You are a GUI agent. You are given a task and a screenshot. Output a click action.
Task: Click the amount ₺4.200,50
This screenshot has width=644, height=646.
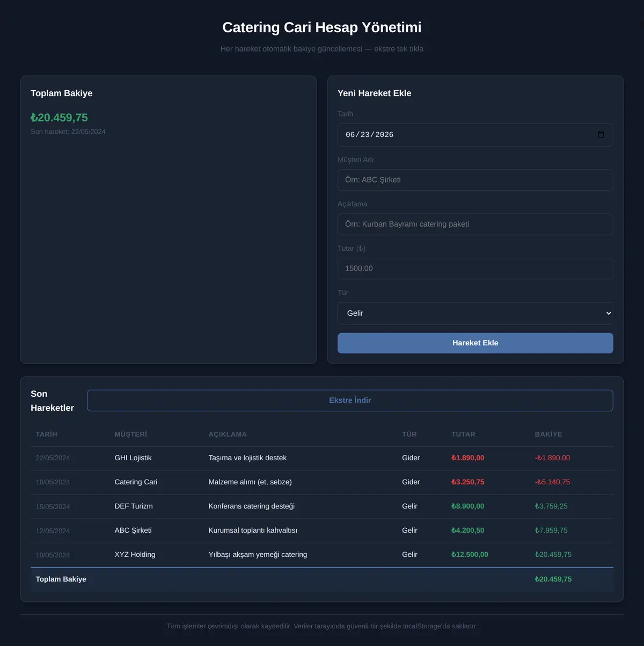[x=468, y=531]
